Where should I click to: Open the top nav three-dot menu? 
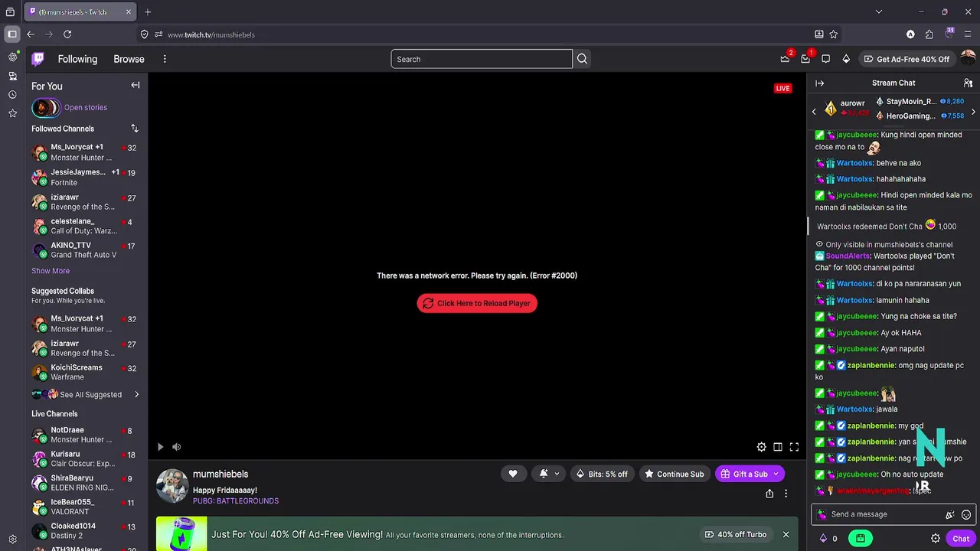pos(165,59)
